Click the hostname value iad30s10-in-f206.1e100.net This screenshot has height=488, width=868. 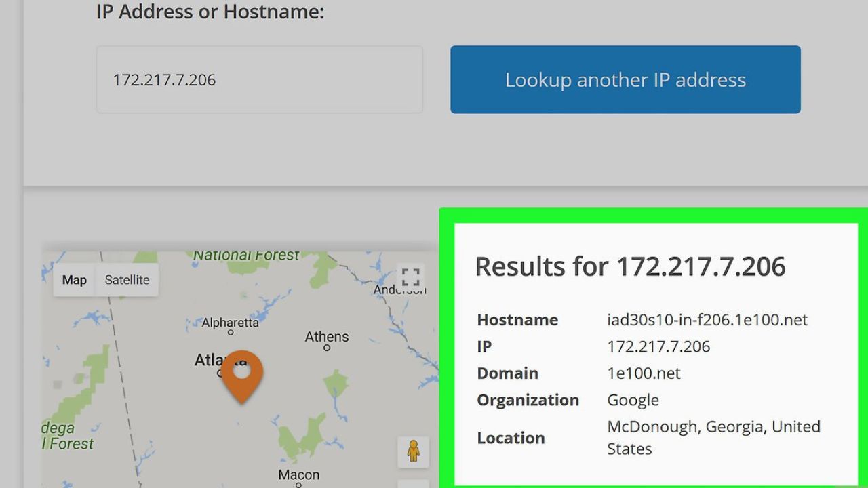pyautogui.click(x=707, y=320)
